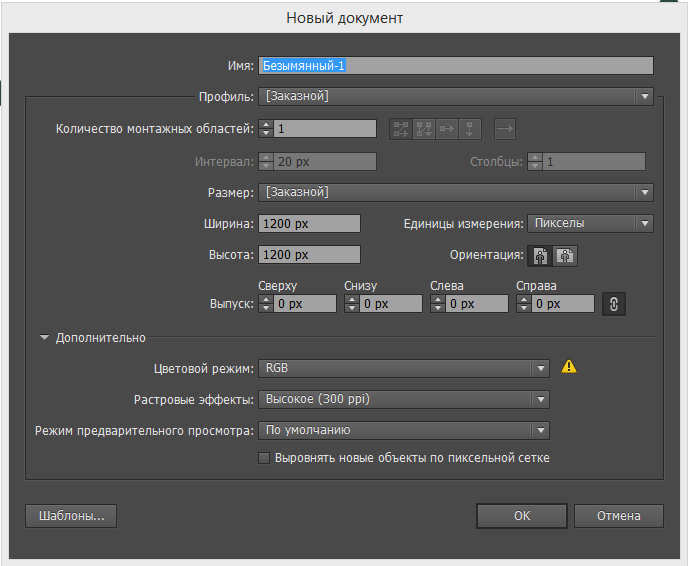This screenshot has width=688, height=566.
Task: Select arrange by column artboard layout icon
Action: [470, 129]
